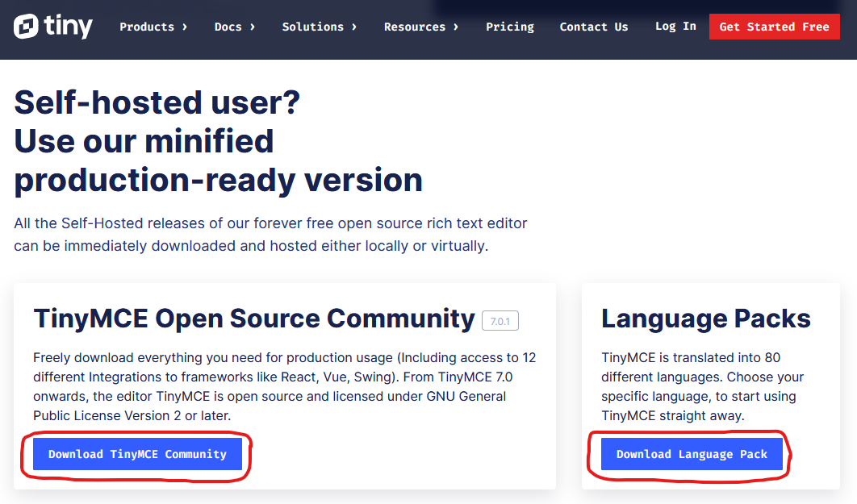Click the "Self-hosted user?" page heading
The width and height of the screenshot is (857, 504).
coord(157,102)
